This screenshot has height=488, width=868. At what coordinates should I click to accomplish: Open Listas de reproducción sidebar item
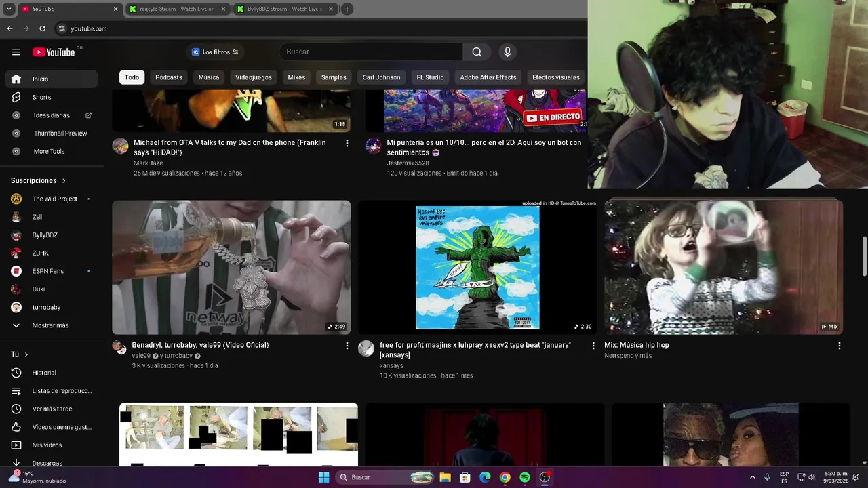point(52,391)
